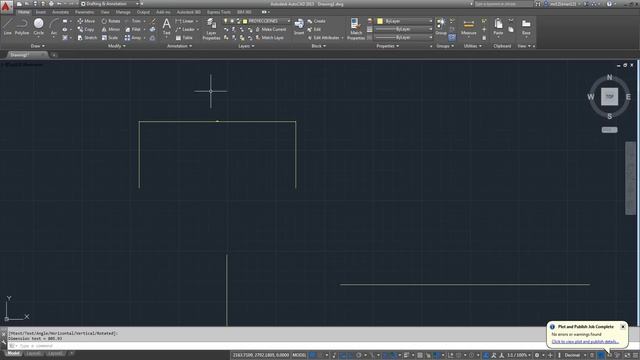
Task: Click the TOP face of the ViewCube
Action: click(609, 97)
